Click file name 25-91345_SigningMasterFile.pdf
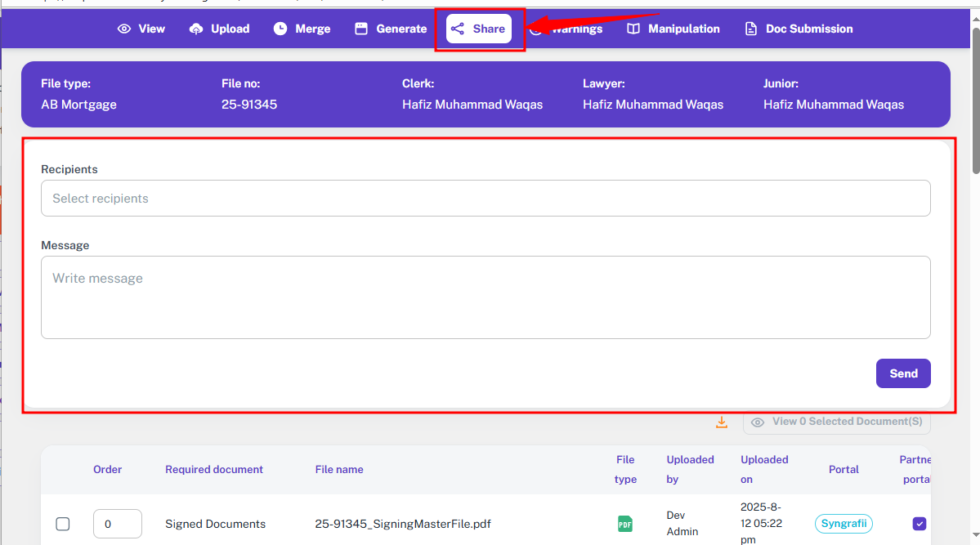 [x=403, y=524]
